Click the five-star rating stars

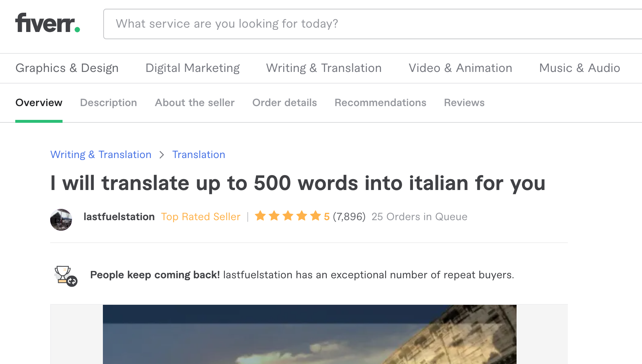(x=288, y=216)
